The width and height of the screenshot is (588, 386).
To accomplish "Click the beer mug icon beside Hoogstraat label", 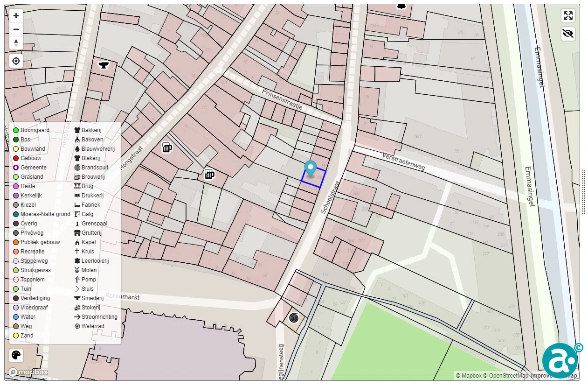I will 167,148.
